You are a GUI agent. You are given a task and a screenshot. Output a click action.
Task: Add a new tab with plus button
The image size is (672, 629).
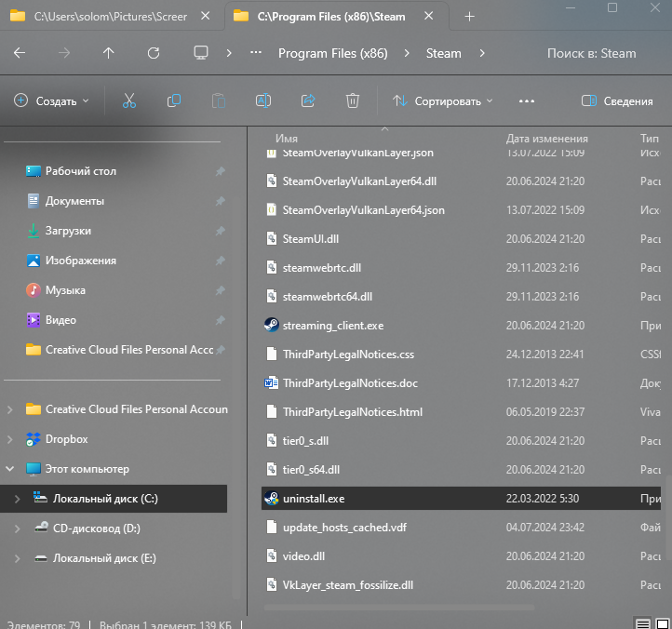tap(470, 16)
